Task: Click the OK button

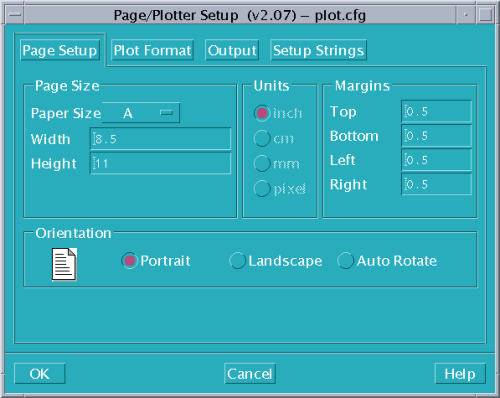Action: [39, 374]
